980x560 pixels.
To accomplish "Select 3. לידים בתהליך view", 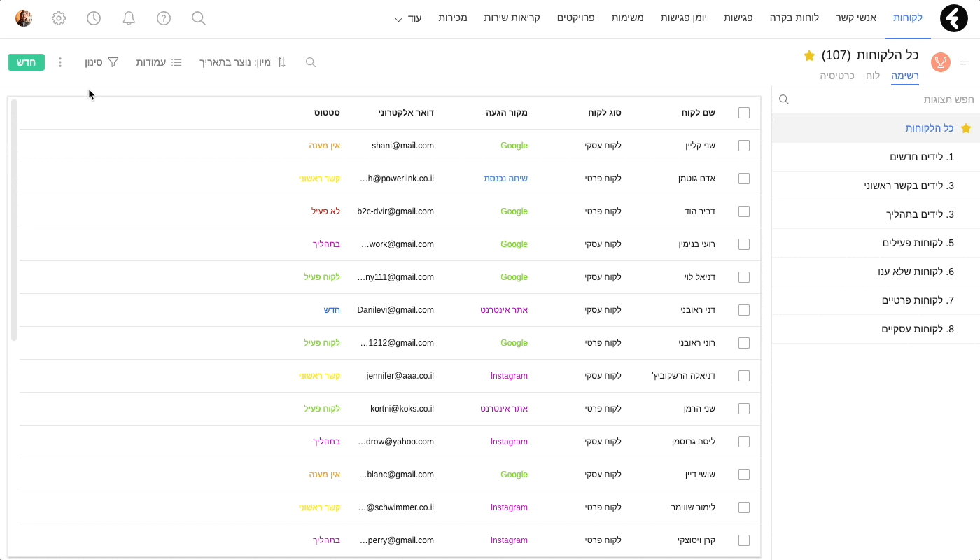I will 876,214.
